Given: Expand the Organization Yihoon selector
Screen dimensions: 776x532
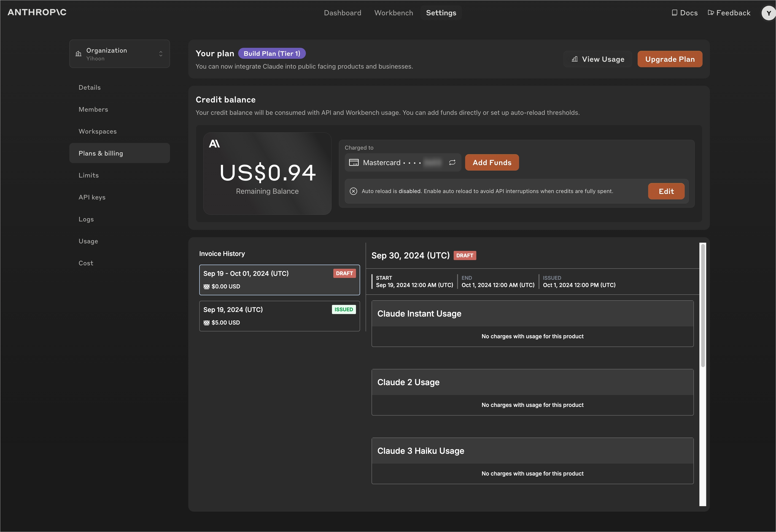Looking at the screenshot, I should click(x=120, y=54).
